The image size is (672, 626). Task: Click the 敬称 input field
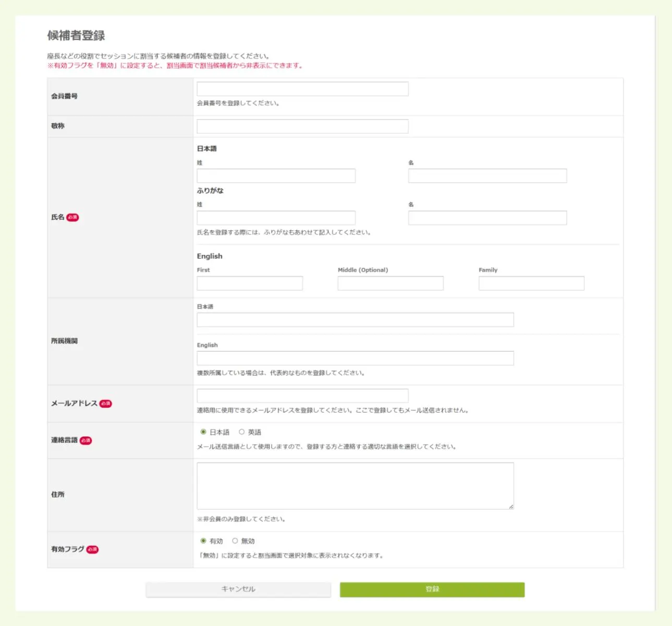pos(302,126)
